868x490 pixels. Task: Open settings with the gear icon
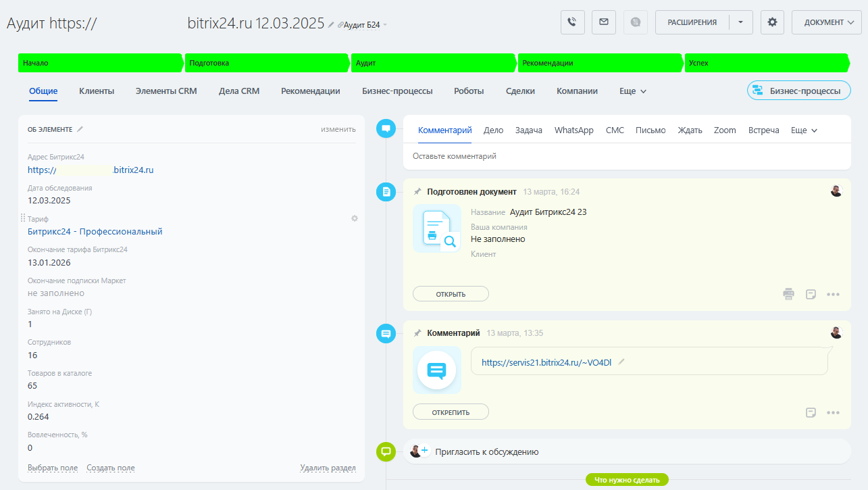(772, 22)
